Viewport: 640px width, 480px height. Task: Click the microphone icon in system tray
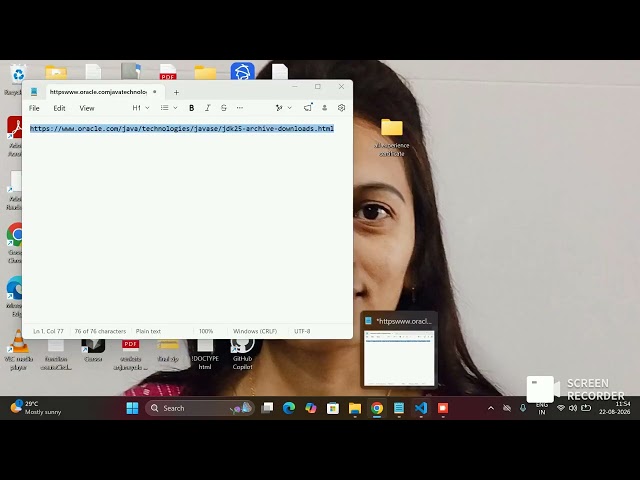[x=523, y=408]
